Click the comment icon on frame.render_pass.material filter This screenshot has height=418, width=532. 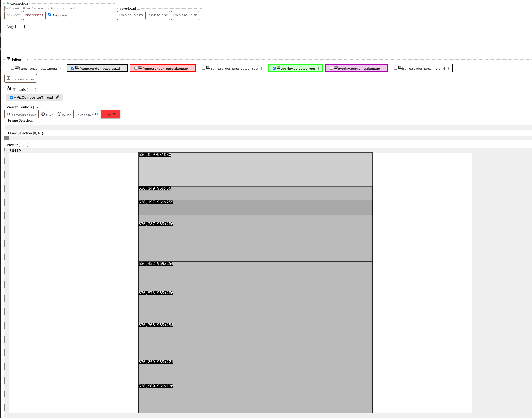[400, 68]
